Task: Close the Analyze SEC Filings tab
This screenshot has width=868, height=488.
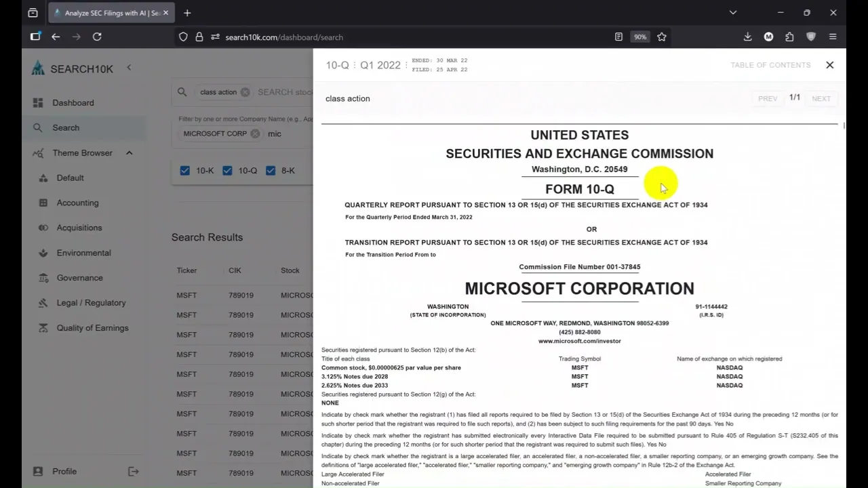Action: [166, 13]
